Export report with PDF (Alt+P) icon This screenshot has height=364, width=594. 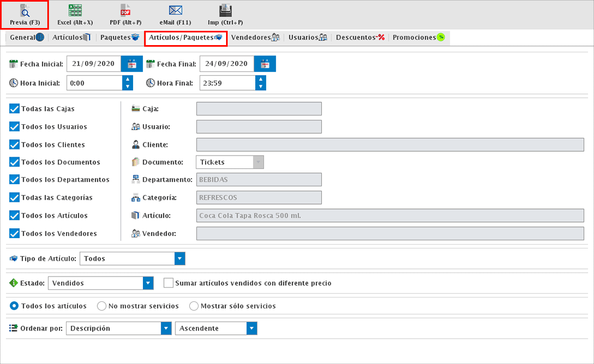[125, 11]
